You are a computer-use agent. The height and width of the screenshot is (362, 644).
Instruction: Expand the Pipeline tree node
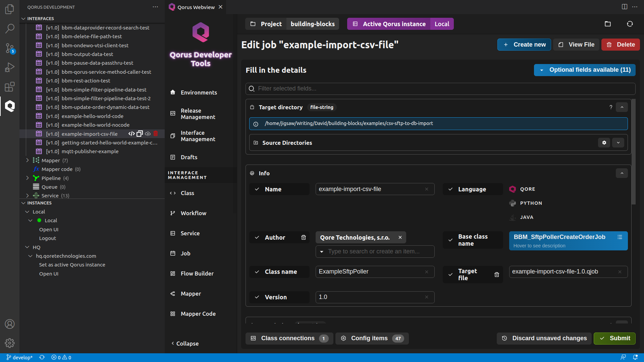28,178
